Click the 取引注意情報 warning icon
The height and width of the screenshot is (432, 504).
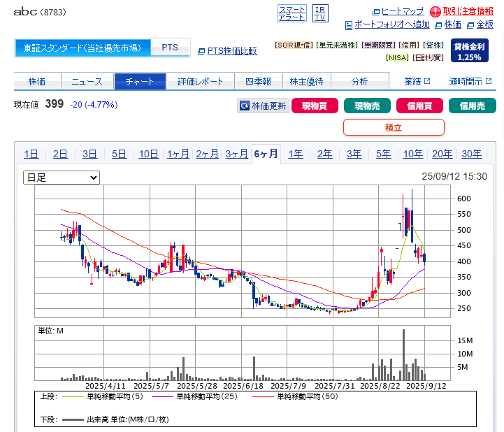pos(435,11)
